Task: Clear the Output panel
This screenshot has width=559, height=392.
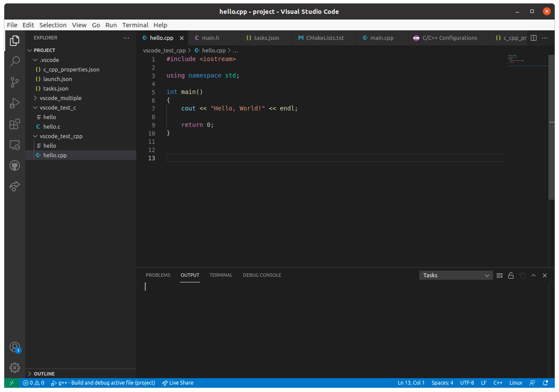Action: pos(500,275)
